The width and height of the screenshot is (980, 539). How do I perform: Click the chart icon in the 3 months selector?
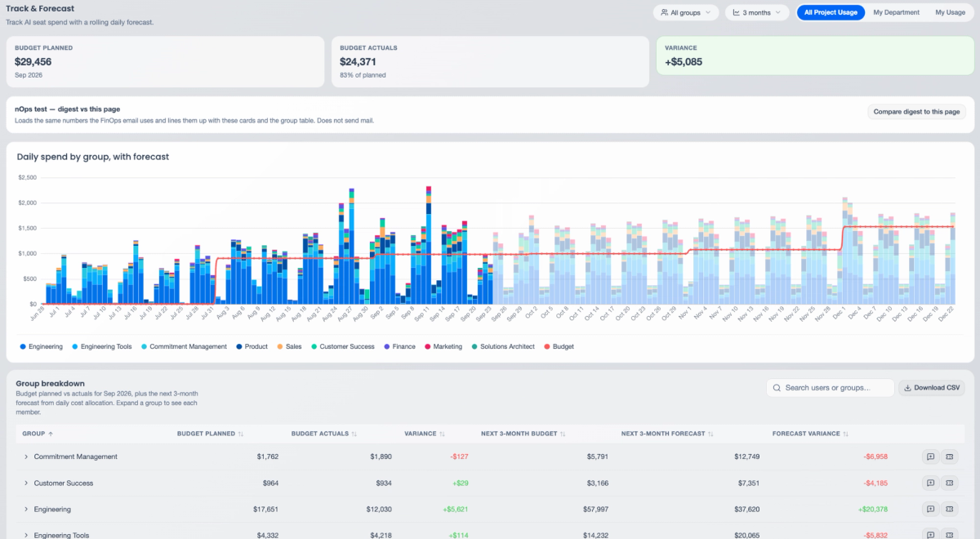pyautogui.click(x=737, y=12)
